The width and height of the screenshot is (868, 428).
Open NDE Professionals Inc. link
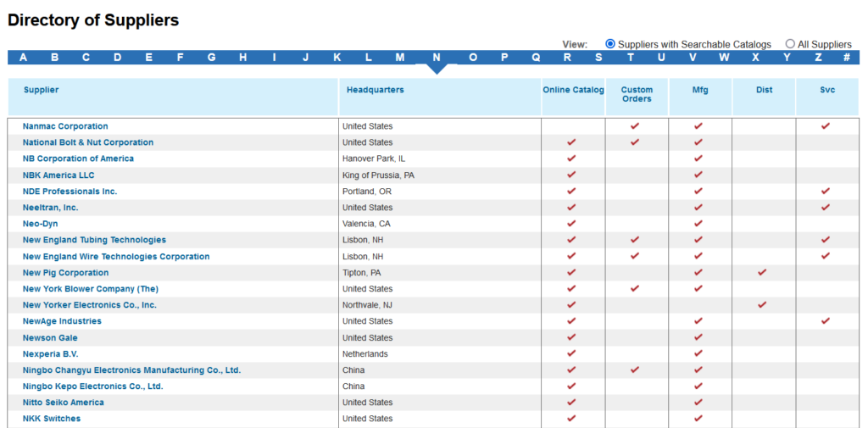70,191
